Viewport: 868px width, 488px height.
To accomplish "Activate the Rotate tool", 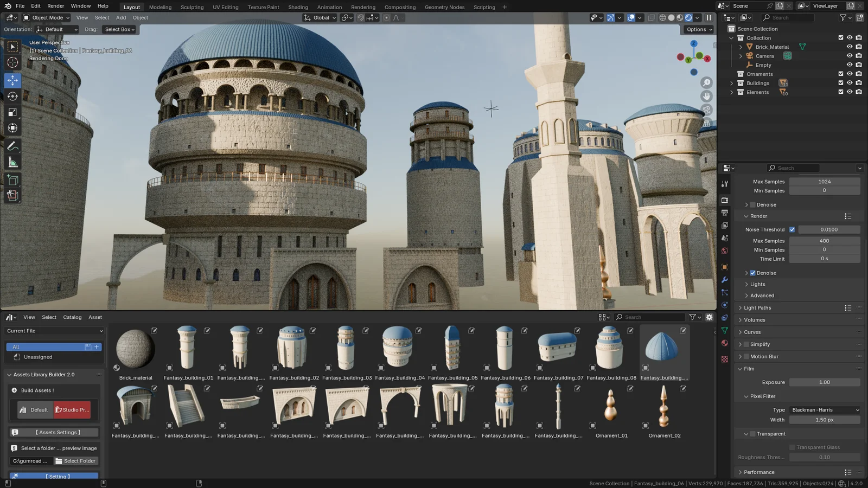I will click(12, 96).
